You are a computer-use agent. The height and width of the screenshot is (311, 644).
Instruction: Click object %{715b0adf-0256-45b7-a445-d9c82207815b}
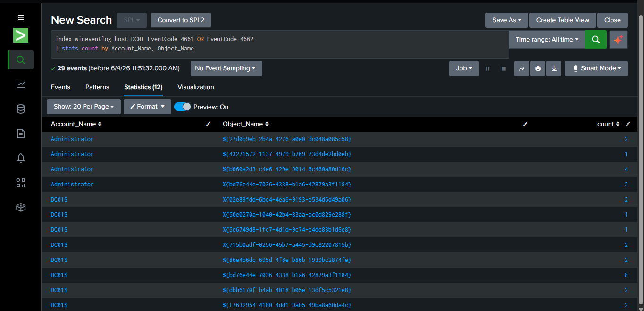(287, 245)
